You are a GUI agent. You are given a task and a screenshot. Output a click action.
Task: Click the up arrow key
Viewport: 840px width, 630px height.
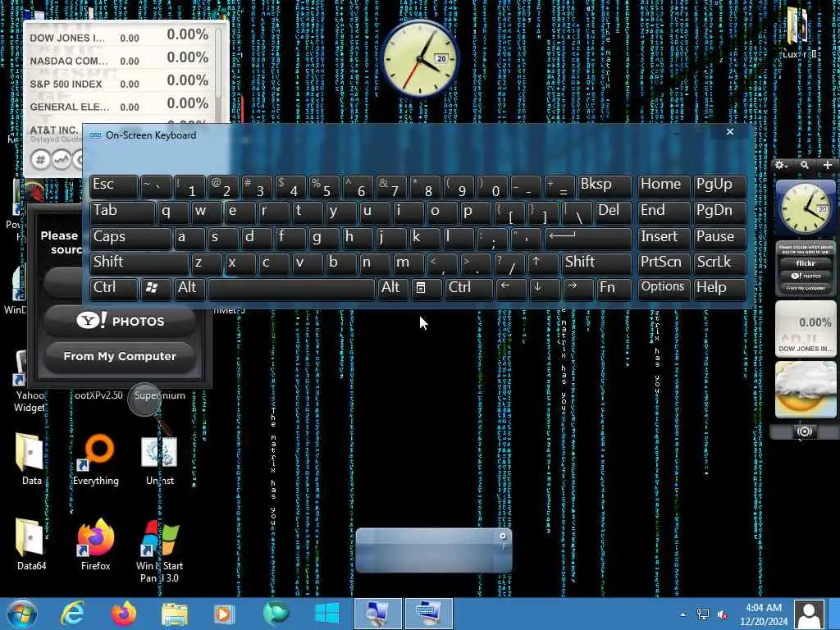click(543, 263)
